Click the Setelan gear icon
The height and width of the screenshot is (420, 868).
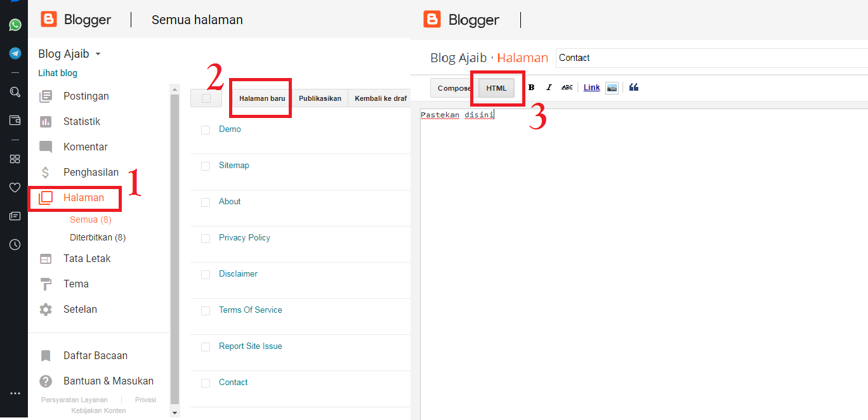click(46, 310)
